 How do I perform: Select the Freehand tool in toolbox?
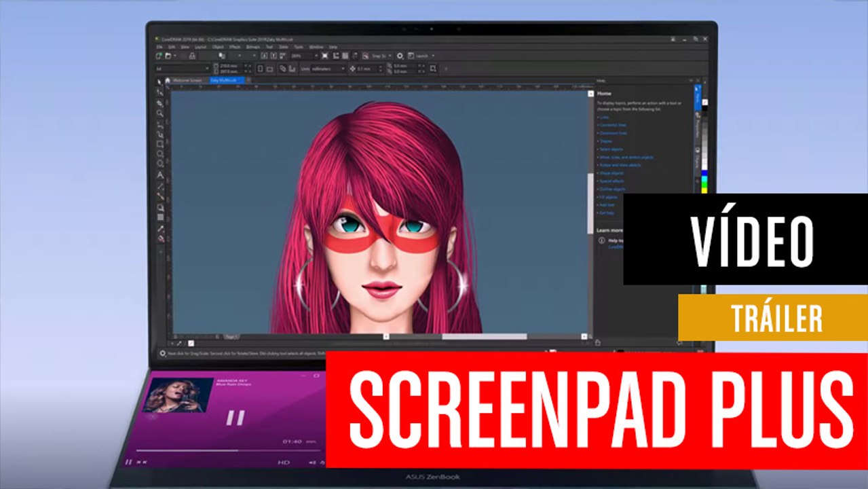(x=160, y=125)
